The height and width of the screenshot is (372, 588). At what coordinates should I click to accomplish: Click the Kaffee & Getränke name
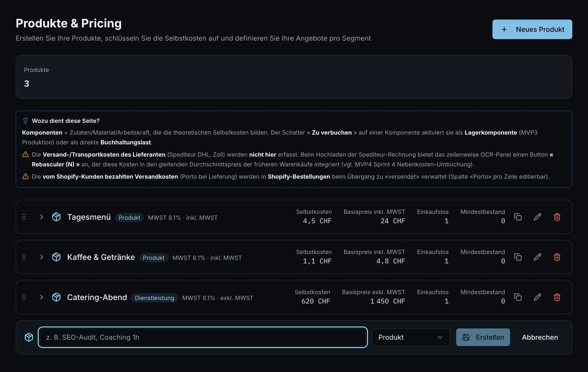(101, 257)
